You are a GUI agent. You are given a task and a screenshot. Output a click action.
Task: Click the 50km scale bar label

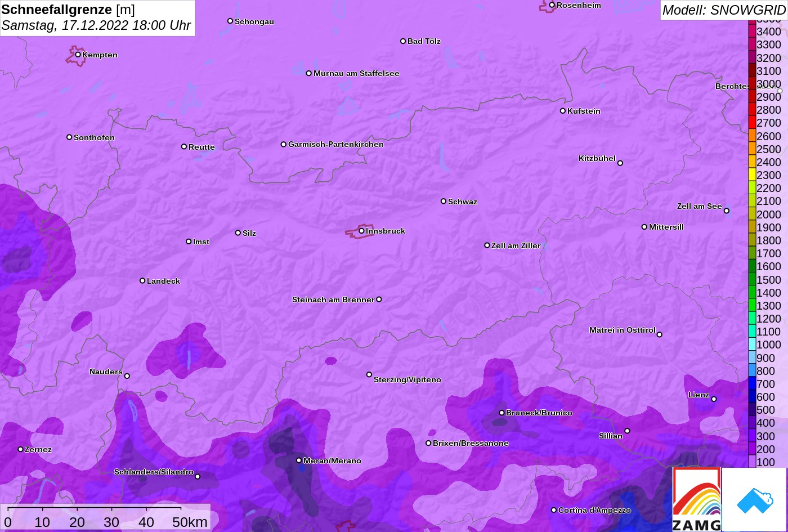point(190,522)
